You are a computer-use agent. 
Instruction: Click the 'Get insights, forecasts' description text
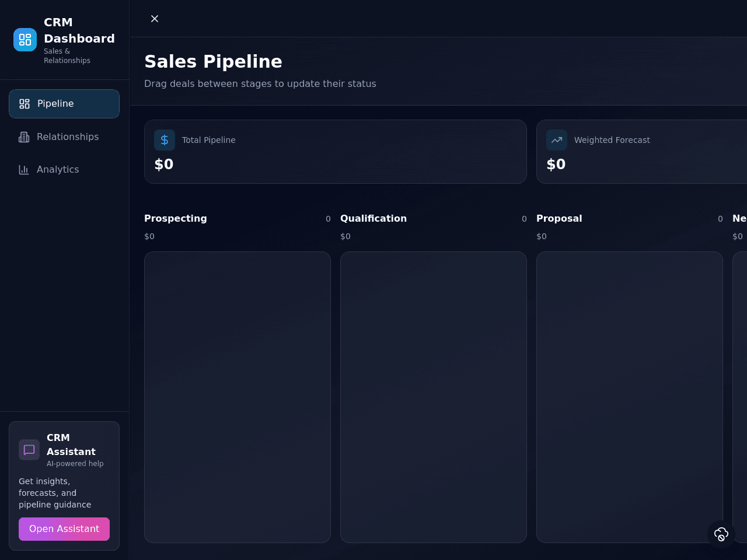point(55,493)
